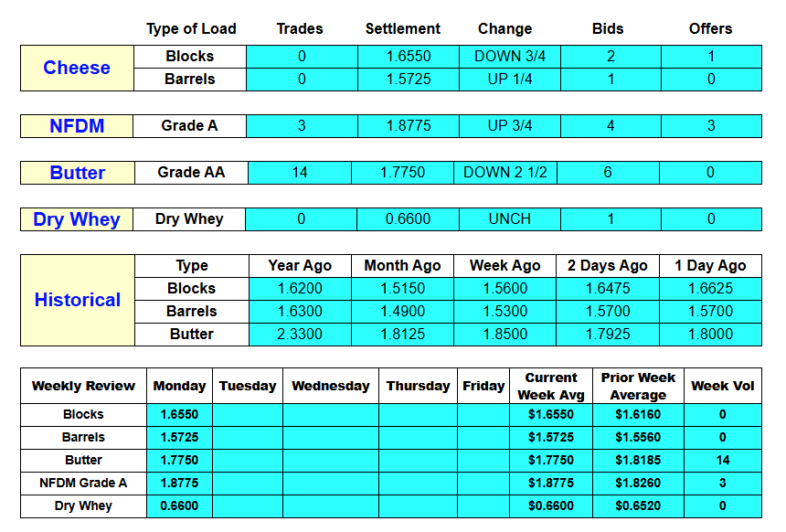
Task: Select the NFDM category label
Action: tap(77, 126)
